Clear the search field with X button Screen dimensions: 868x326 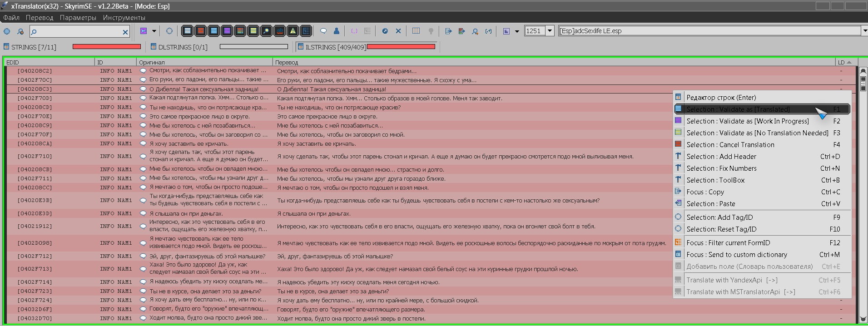125,32
